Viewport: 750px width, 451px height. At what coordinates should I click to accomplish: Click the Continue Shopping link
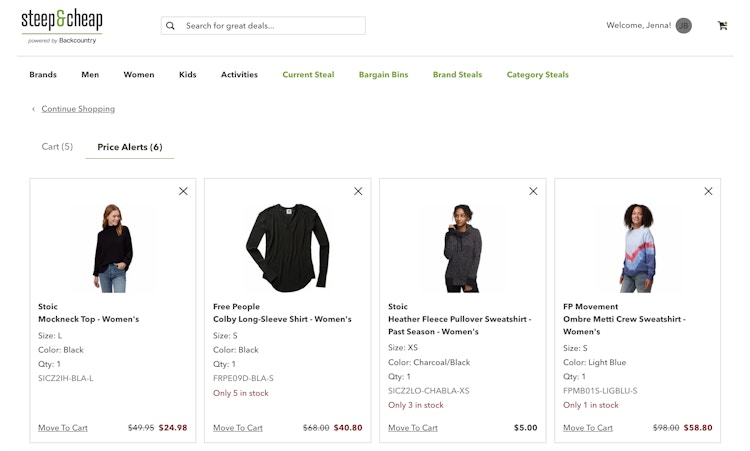pos(78,109)
